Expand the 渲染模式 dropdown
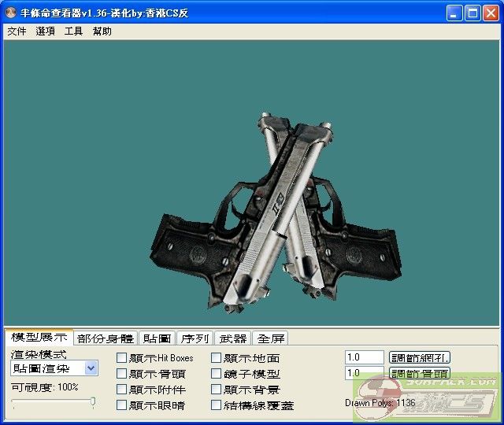The width and height of the screenshot is (504, 425). click(x=91, y=368)
